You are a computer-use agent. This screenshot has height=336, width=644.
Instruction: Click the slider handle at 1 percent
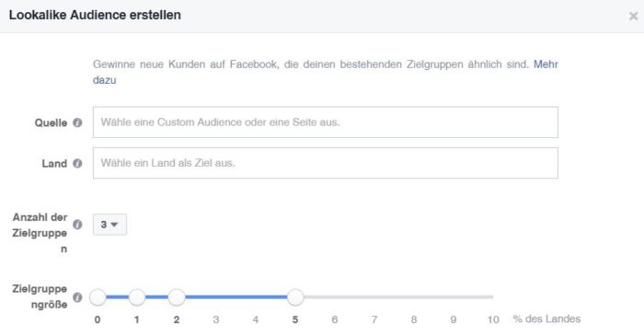[x=137, y=297]
